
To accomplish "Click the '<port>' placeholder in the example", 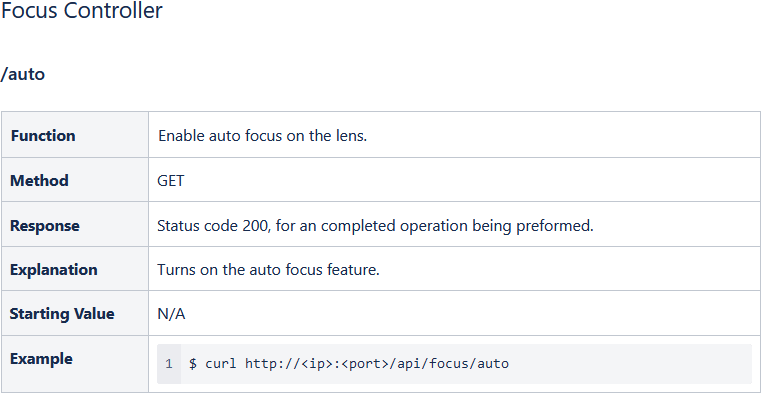I will pos(363,364).
